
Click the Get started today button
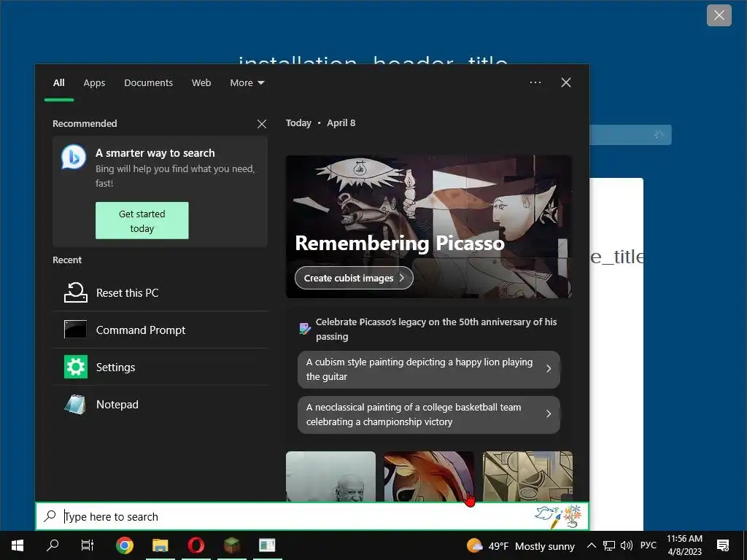coord(142,220)
